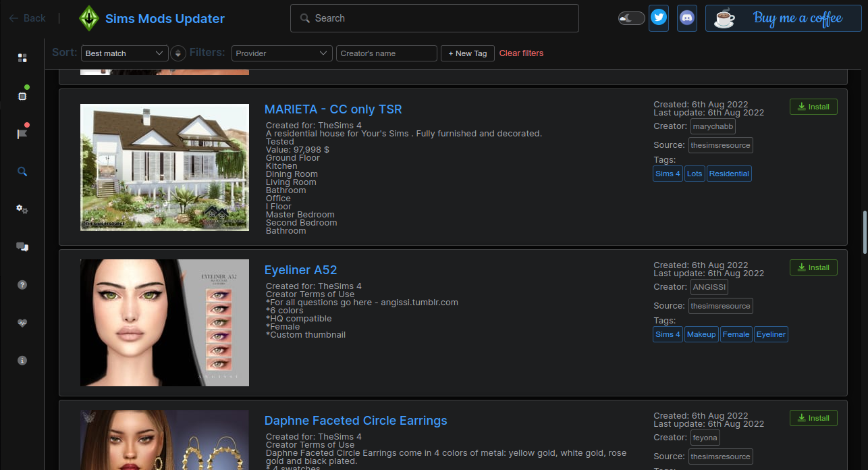The width and height of the screenshot is (868, 470).
Task: Select the feyona creator tag
Action: pyautogui.click(x=705, y=438)
